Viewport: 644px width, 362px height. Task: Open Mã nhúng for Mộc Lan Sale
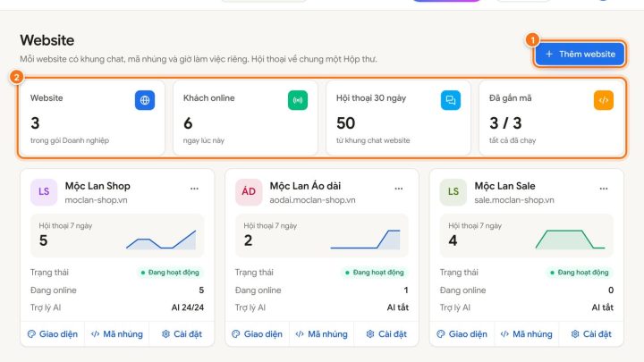pos(526,334)
